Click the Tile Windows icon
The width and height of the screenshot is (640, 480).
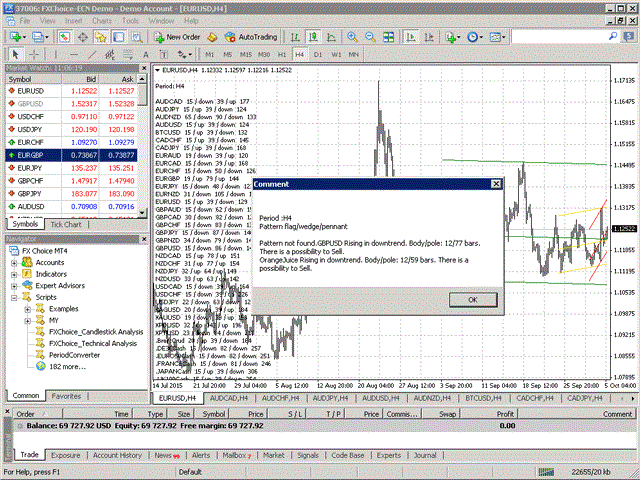tap(388, 37)
